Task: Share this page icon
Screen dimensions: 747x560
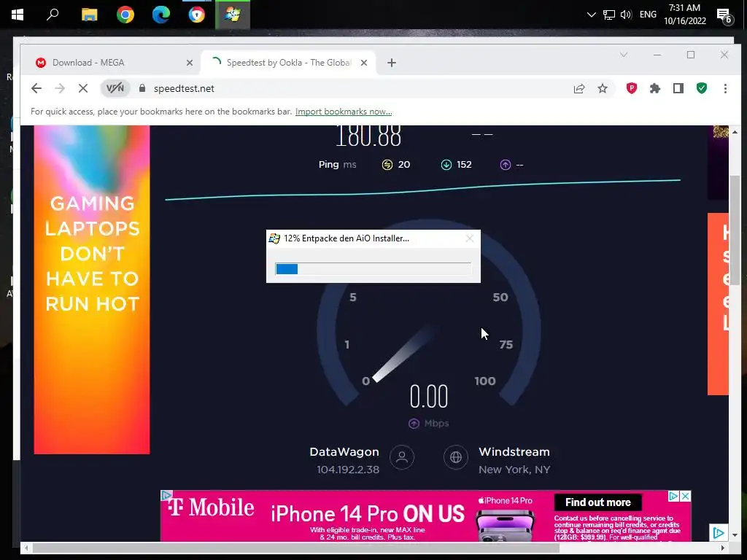Action: click(x=578, y=88)
